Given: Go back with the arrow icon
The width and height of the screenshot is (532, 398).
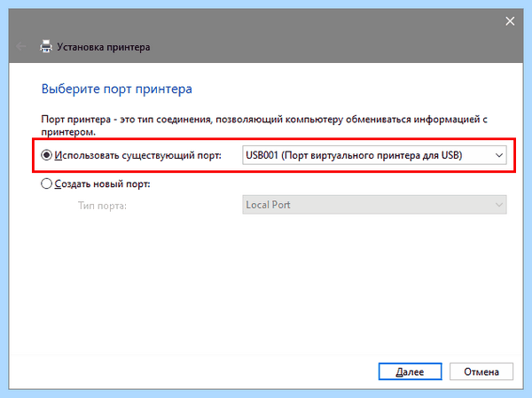Looking at the screenshot, I should [21, 46].
